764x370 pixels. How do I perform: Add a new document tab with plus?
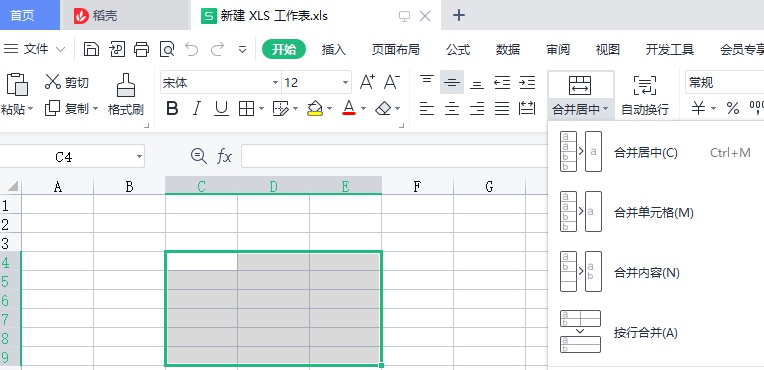pyautogui.click(x=458, y=16)
